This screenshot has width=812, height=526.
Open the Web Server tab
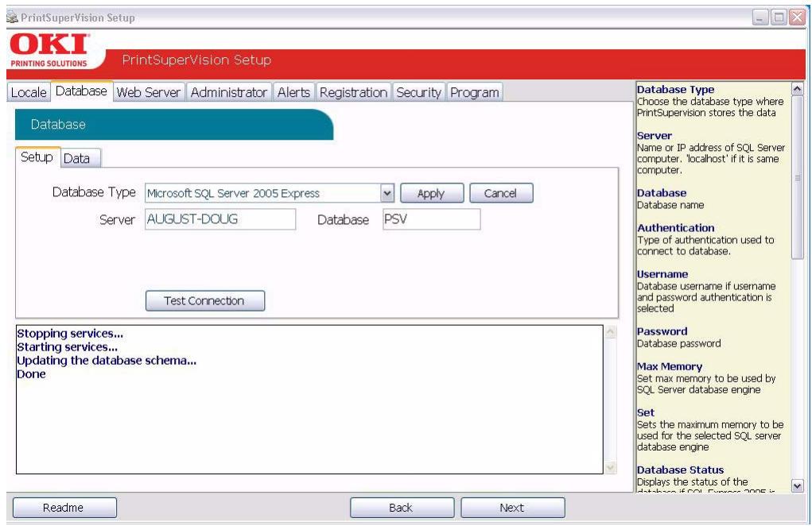[148, 92]
